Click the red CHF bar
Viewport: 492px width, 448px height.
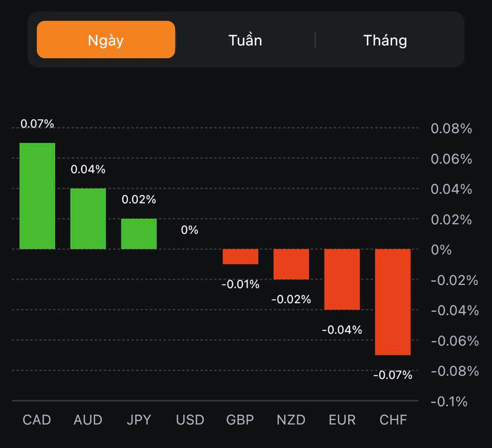pos(393,302)
